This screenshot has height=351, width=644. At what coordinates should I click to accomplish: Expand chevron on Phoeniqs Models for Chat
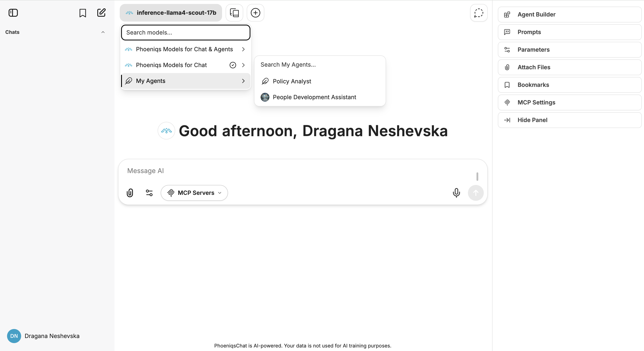[243, 65]
